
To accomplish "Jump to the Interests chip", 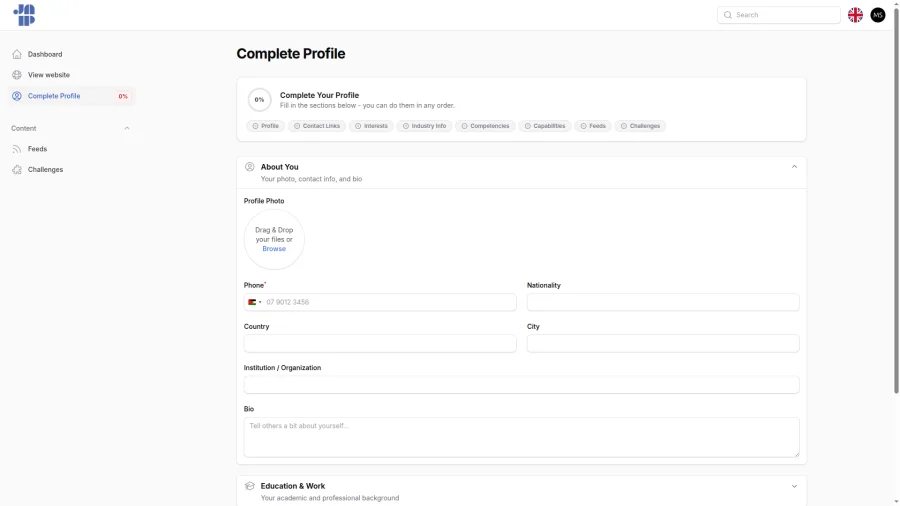I will (371, 126).
